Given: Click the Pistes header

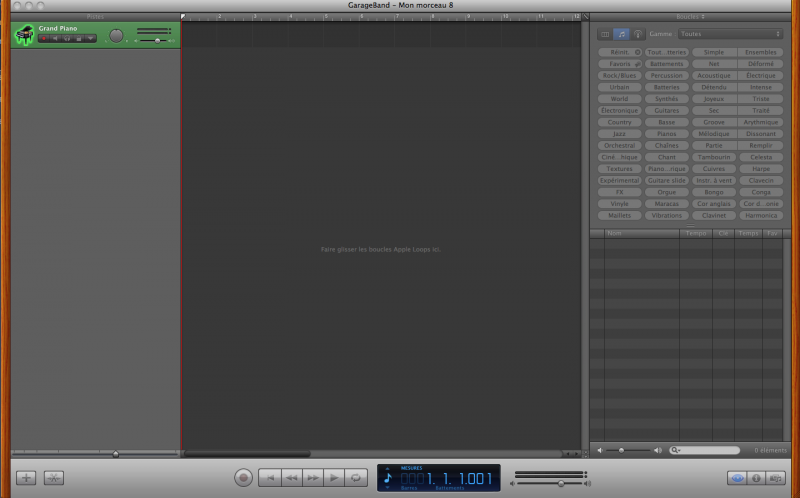Looking at the screenshot, I should click(95, 17).
